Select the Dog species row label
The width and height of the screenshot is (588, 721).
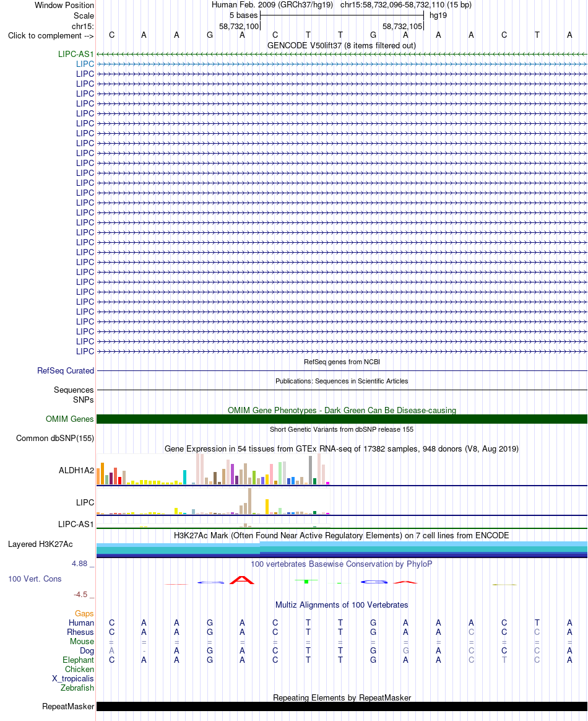pos(87,650)
